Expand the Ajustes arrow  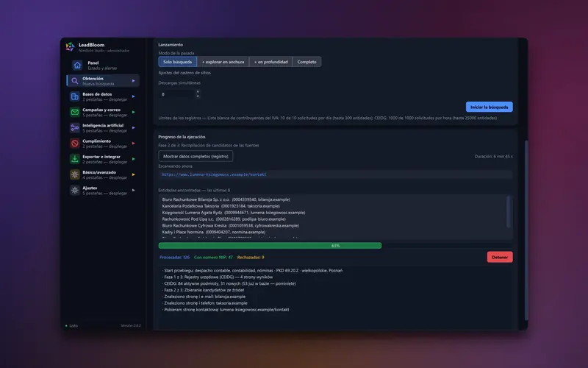pos(133,190)
